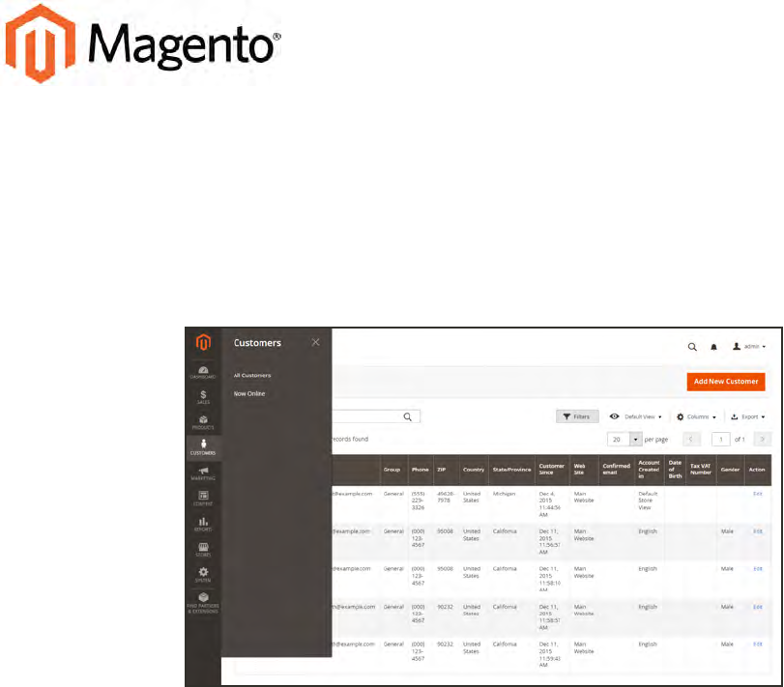The width and height of the screenshot is (784, 687).
Task: Sort by the Customer Since column header
Action: 553,470
